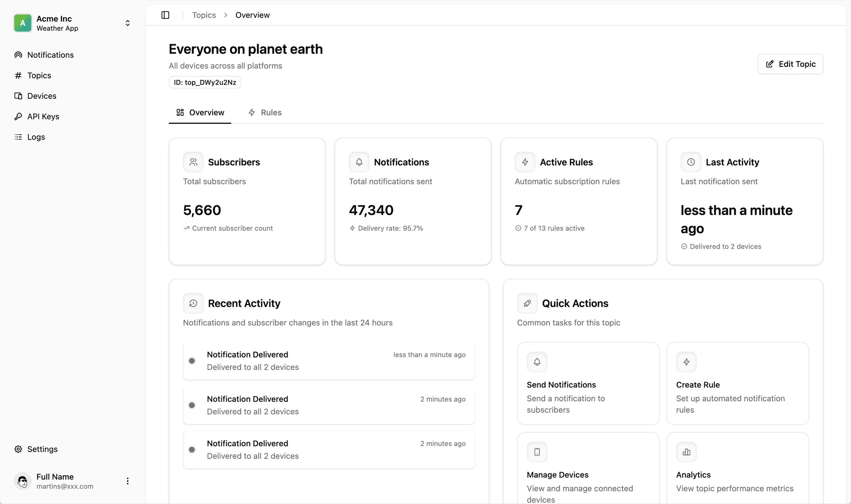Click Send Notifications quick action

(588, 384)
